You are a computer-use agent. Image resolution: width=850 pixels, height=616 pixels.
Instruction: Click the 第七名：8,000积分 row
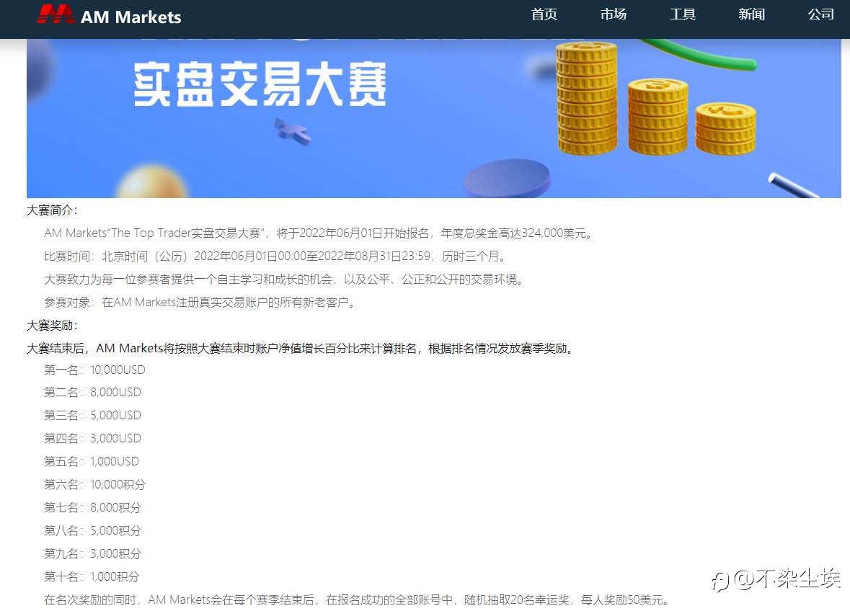tap(93, 508)
